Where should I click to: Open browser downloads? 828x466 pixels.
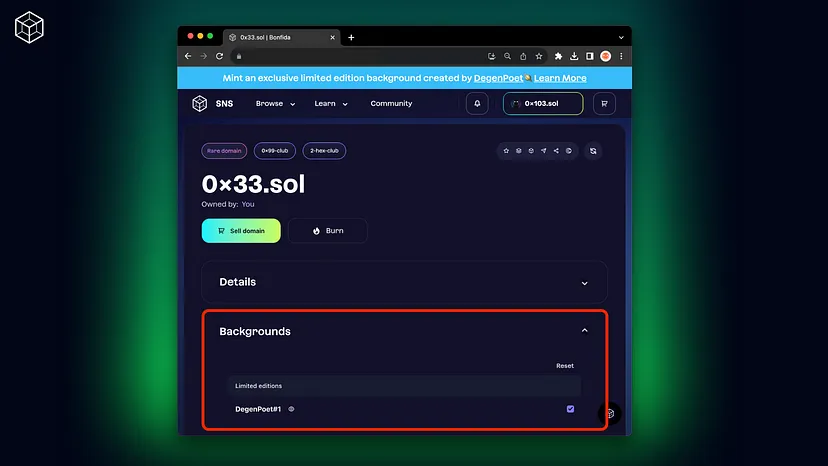pyautogui.click(x=574, y=56)
